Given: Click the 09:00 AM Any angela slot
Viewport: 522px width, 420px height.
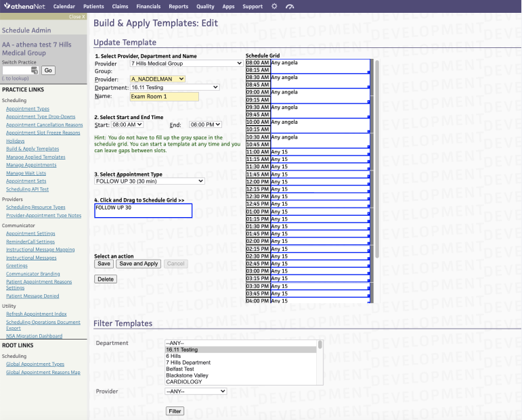Looking at the screenshot, I should pos(320,96).
